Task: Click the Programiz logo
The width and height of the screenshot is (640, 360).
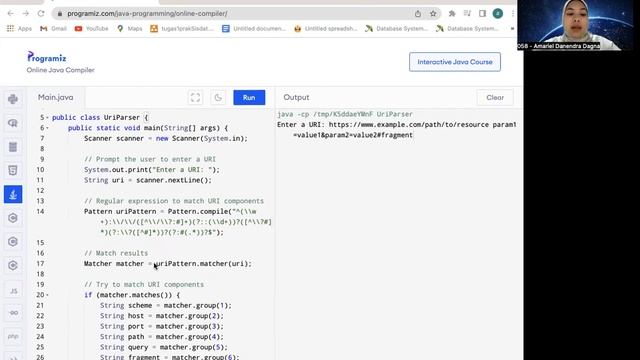Action: tap(47, 57)
